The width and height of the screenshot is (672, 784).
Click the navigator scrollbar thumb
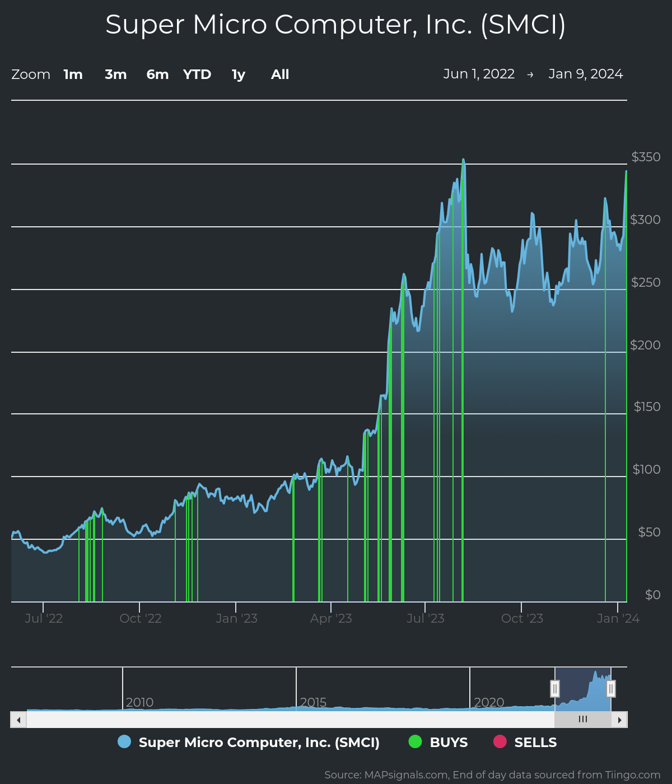582,720
